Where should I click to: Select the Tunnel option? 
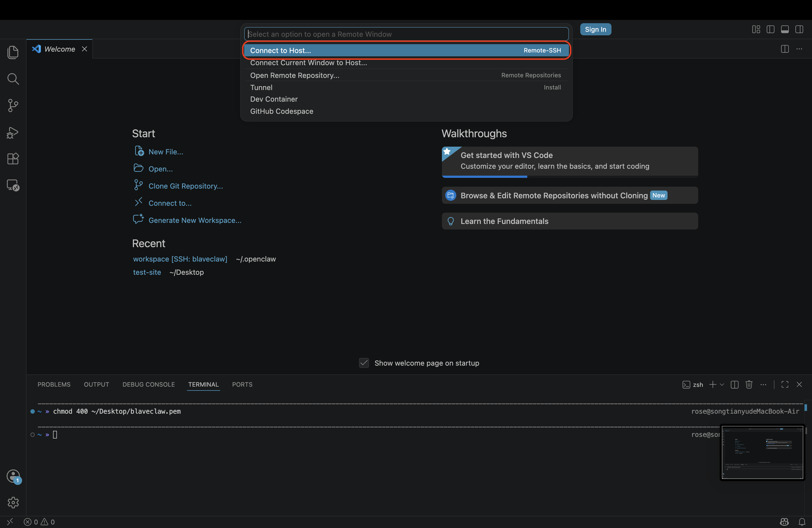pos(406,87)
